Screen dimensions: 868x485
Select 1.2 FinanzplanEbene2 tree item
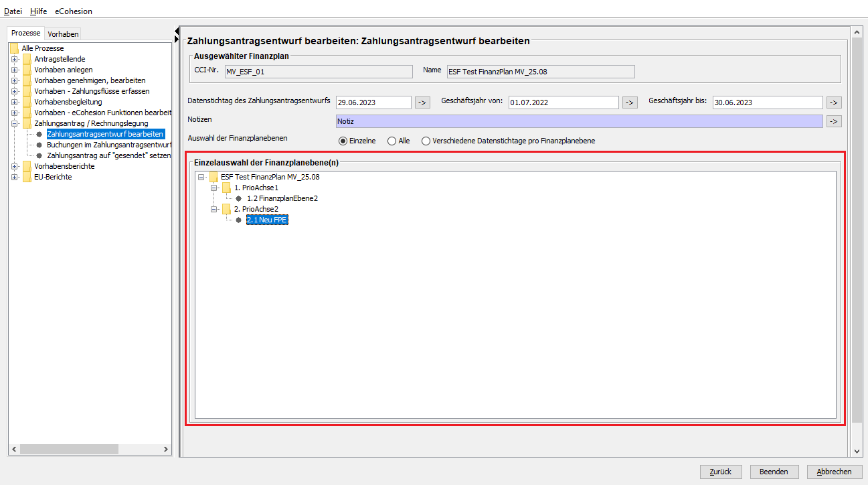[282, 198]
